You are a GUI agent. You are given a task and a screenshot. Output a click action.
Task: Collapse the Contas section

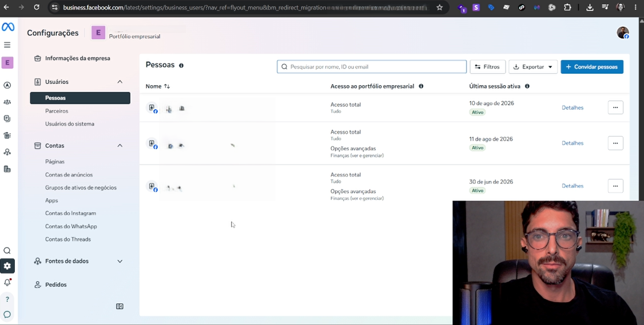120,146
